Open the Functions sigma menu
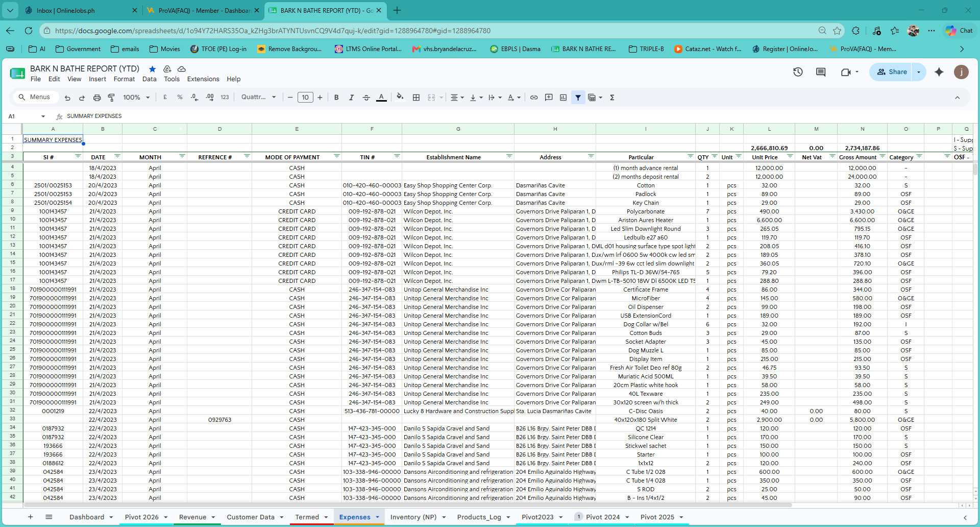This screenshot has height=527, width=980. pyautogui.click(x=612, y=98)
